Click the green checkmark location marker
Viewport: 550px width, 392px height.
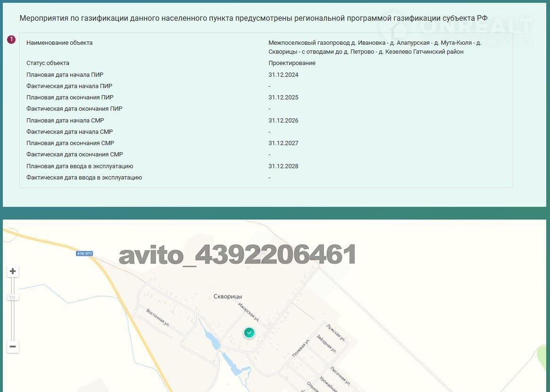coord(249,333)
